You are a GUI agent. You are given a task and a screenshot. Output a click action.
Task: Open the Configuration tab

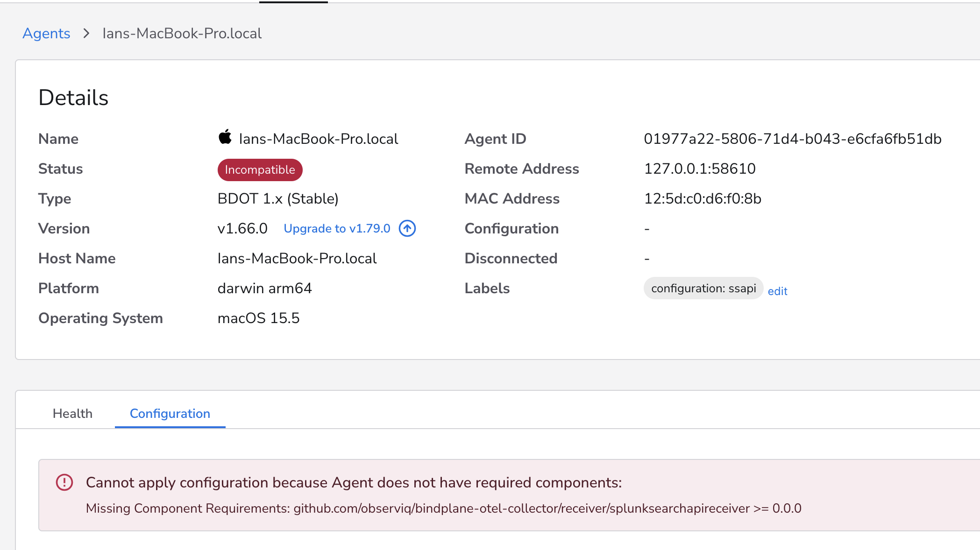tap(170, 414)
